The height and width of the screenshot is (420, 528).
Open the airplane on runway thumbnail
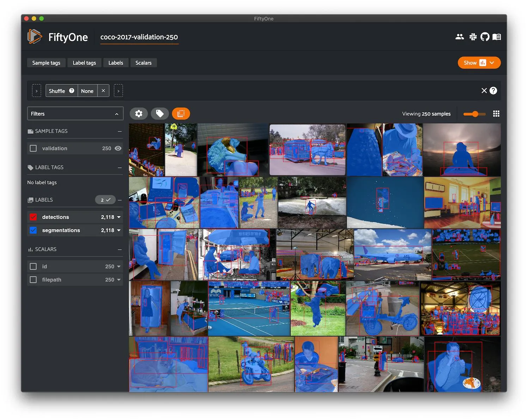point(393,254)
